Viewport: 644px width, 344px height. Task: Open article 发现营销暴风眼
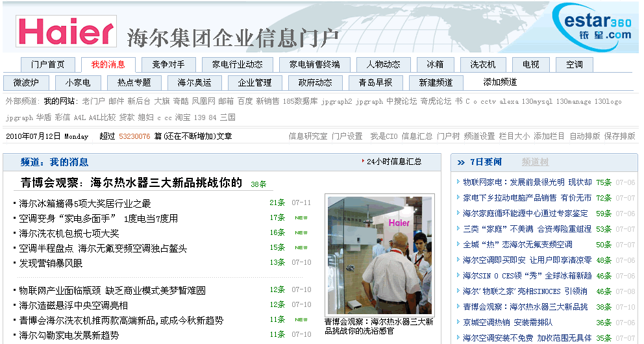click(x=51, y=263)
